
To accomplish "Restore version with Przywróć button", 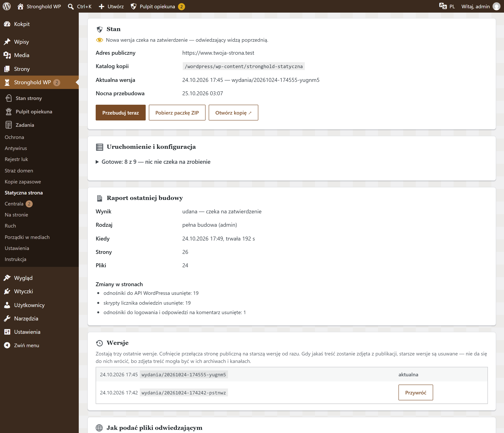I will coord(416,392).
